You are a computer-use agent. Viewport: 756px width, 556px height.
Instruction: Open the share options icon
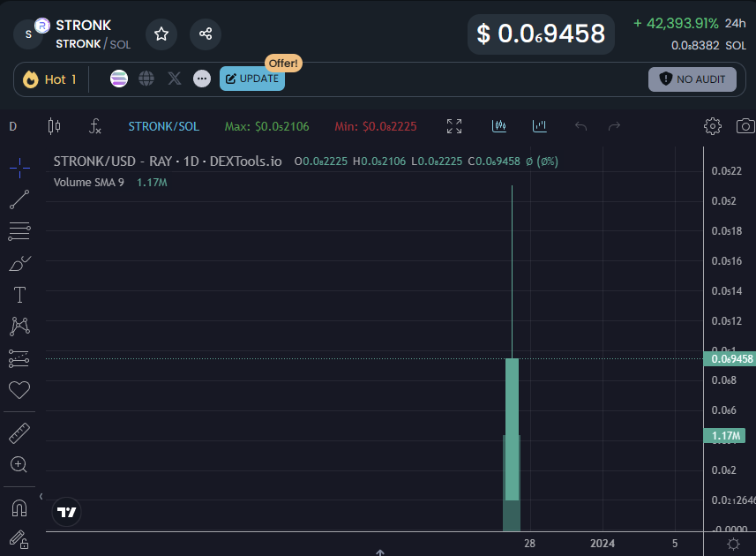coord(206,34)
